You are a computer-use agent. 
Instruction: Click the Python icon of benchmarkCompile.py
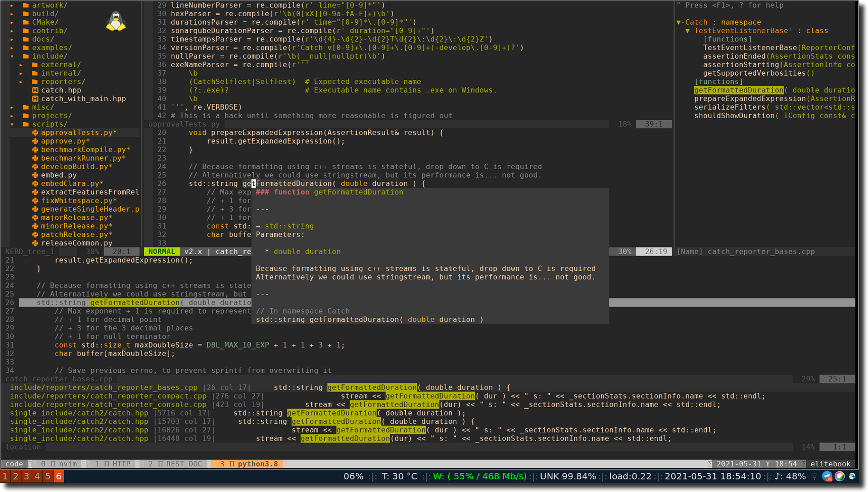(x=35, y=150)
